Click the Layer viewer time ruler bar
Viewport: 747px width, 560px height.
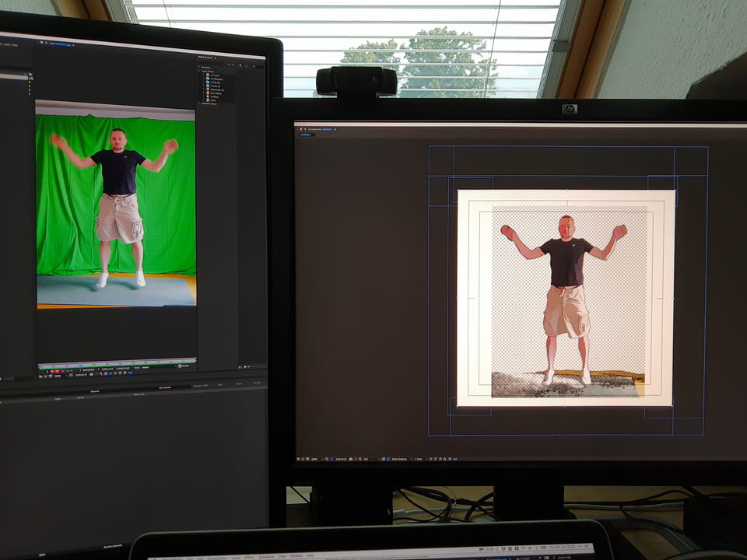coord(117,362)
